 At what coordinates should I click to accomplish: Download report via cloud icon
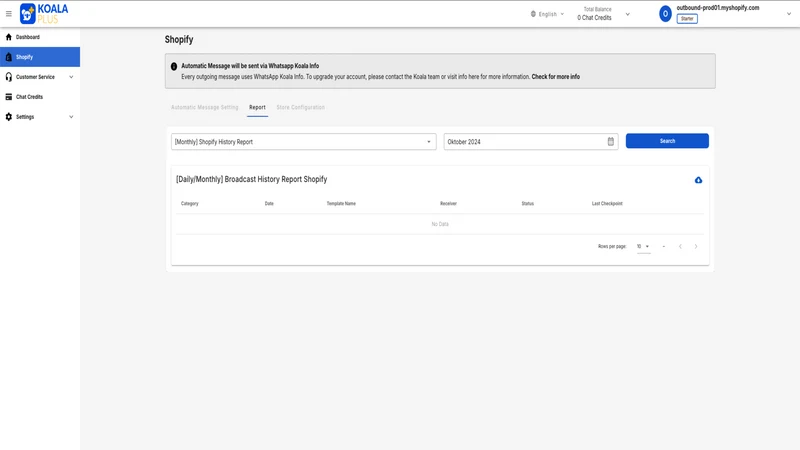pos(698,180)
